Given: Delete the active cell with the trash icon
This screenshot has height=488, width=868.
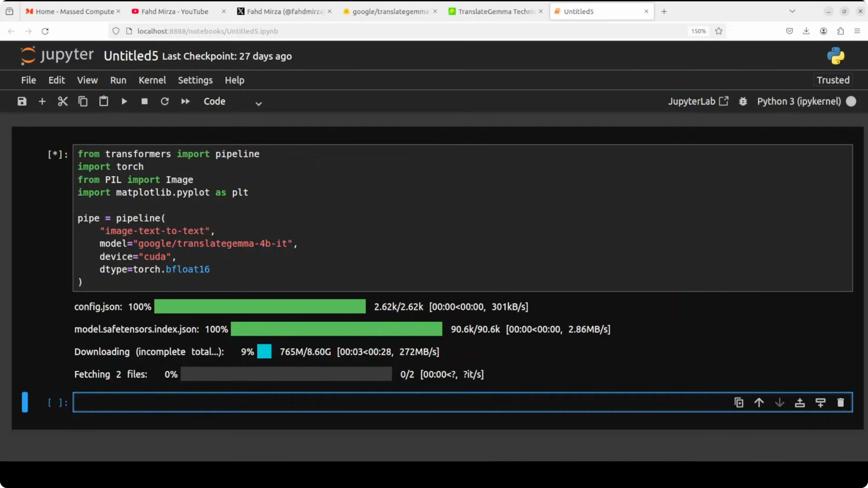Looking at the screenshot, I should coord(841,402).
